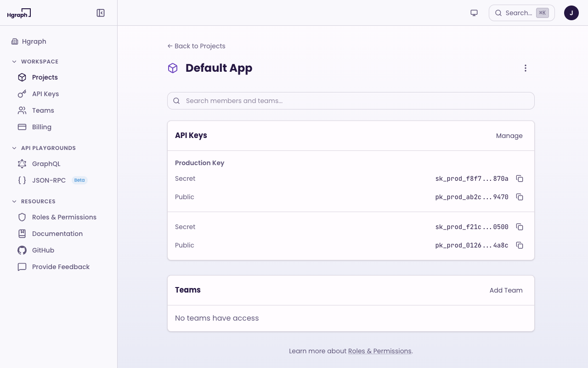588x368 pixels.
Task: Select the GraphQL playground icon
Action: point(22,164)
